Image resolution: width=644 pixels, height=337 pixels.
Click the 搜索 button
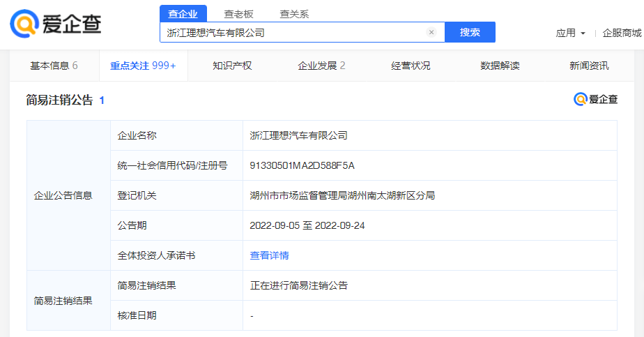[x=470, y=32]
